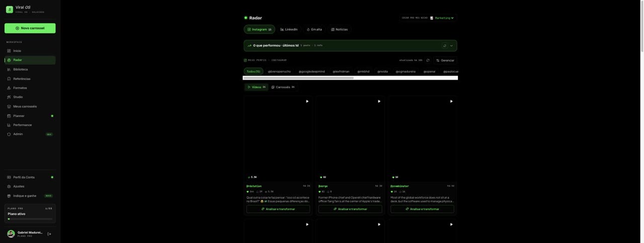Image resolution: width=644 pixels, height=243 pixels.
Task: Play the @rdstation video
Action: pos(307,101)
